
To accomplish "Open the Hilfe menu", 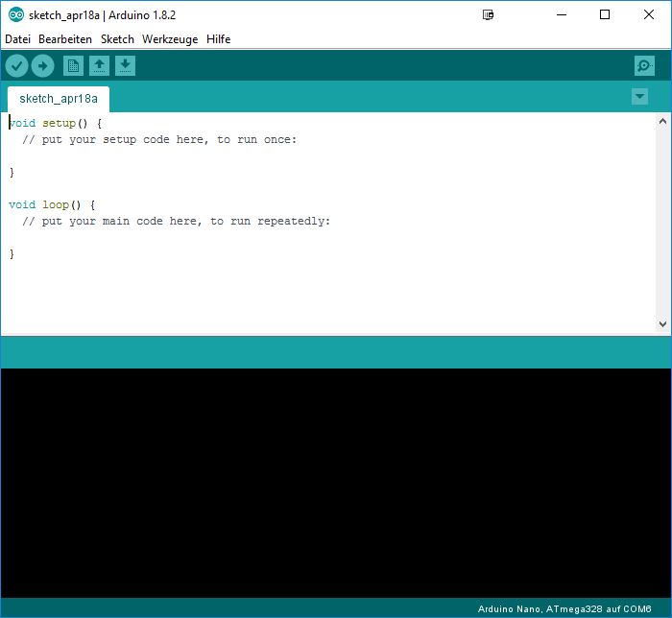I will (219, 39).
